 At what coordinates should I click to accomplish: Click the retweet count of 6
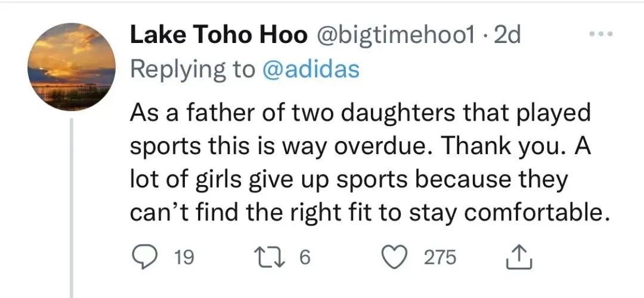point(304,258)
